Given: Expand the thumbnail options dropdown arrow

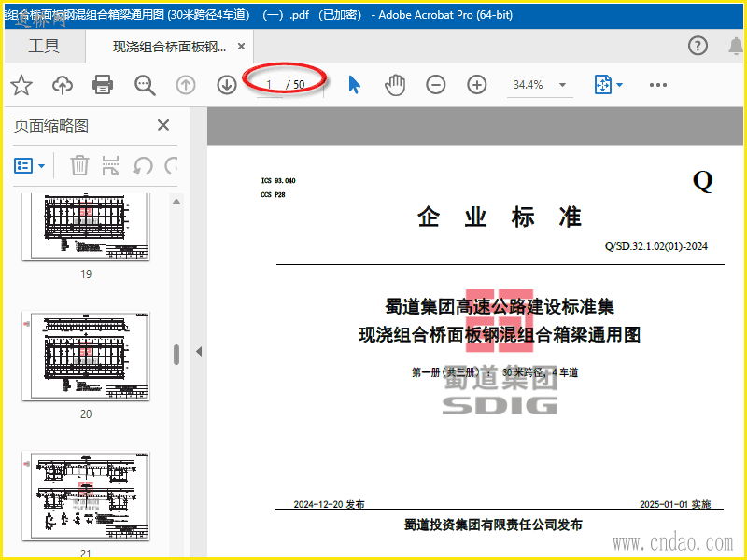Looking at the screenshot, I should coord(41,166).
